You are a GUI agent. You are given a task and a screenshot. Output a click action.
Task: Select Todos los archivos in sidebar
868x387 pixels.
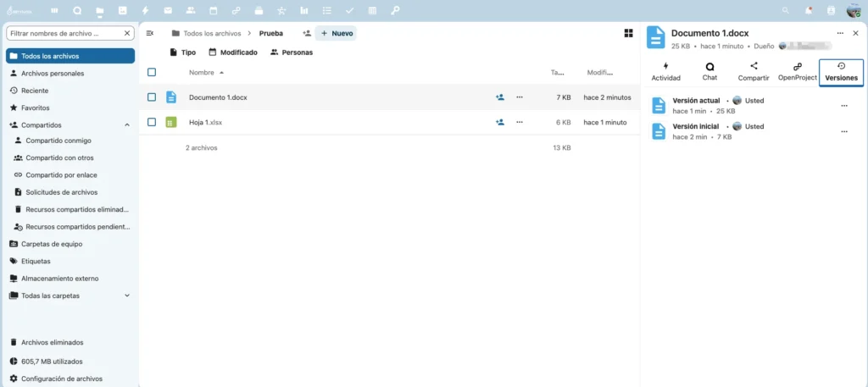(70, 56)
